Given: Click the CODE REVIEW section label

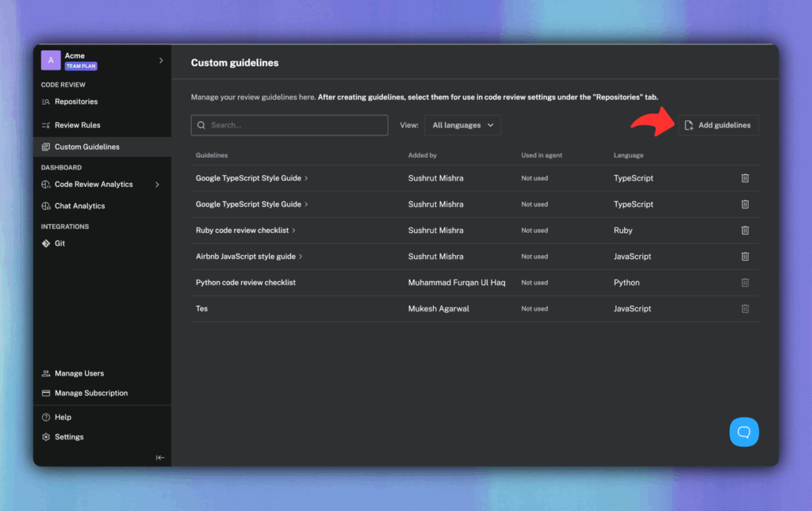Looking at the screenshot, I should [x=63, y=85].
